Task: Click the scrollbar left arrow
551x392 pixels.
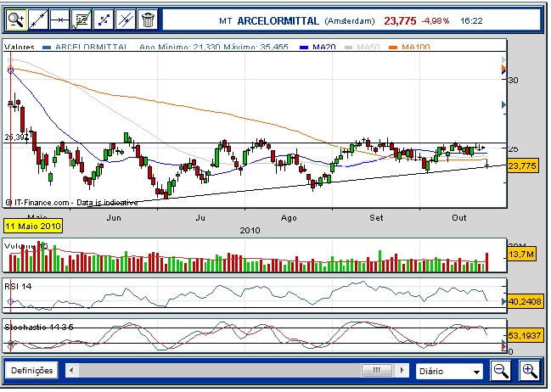Action: pos(71,370)
